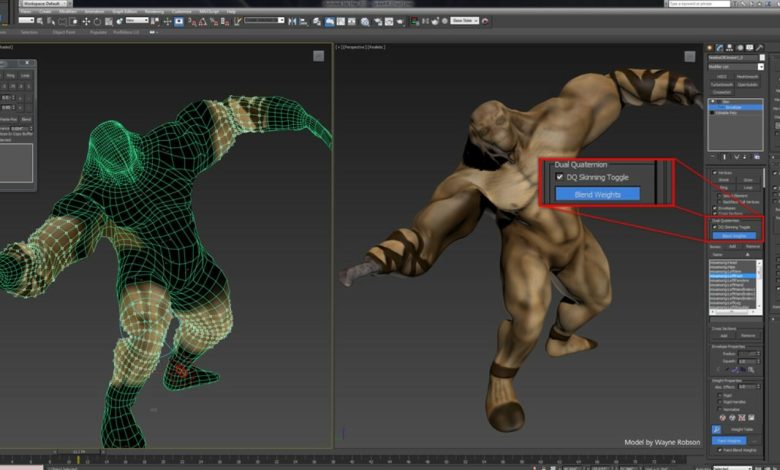Open the Weight Tool wrench icon
The width and height of the screenshot is (780, 470).
coord(715,429)
